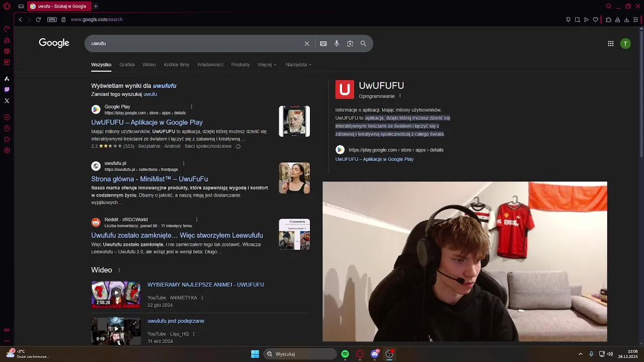Toggle the VPN badge in address bar

[x=52, y=20]
